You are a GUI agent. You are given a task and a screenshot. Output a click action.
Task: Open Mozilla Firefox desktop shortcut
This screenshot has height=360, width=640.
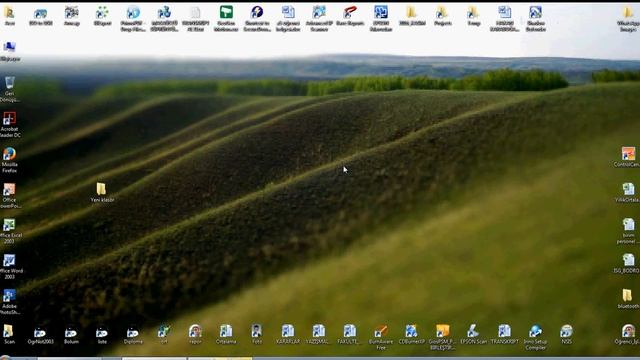[x=9, y=160]
